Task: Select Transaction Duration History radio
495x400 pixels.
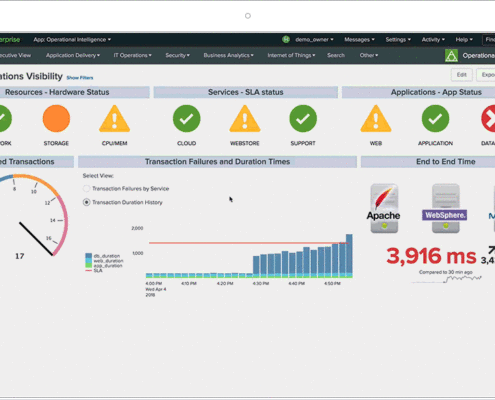Action: 86,202
